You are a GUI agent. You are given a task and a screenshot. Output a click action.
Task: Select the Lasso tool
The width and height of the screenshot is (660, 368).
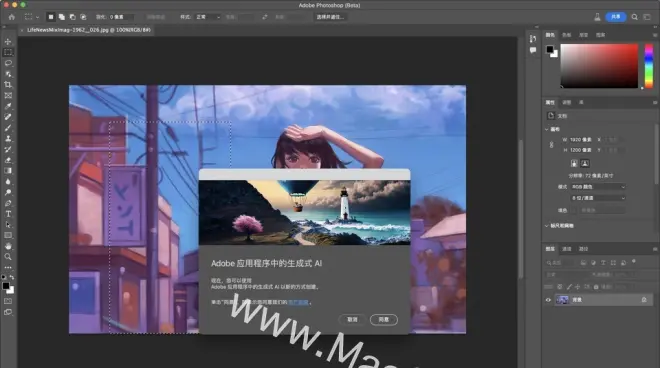click(x=8, y=63)
